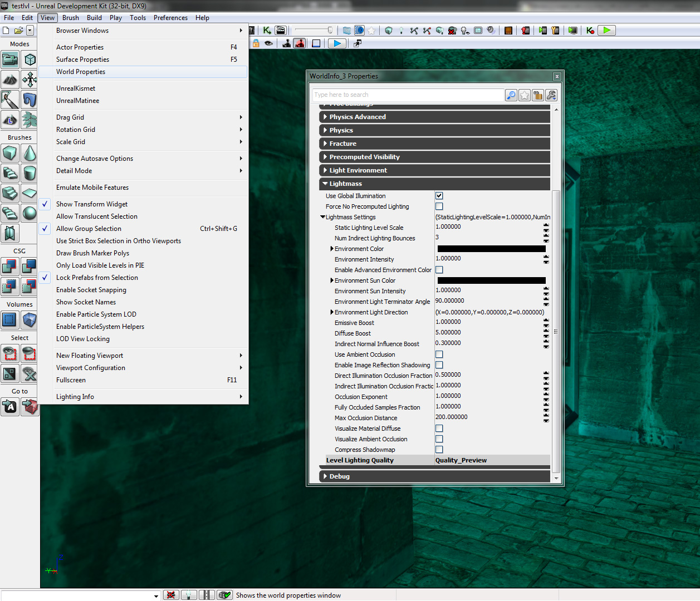This screenshot has width=700, height=601.
Task: Go to builder brush icon
Action: click(x=30, y=407)
